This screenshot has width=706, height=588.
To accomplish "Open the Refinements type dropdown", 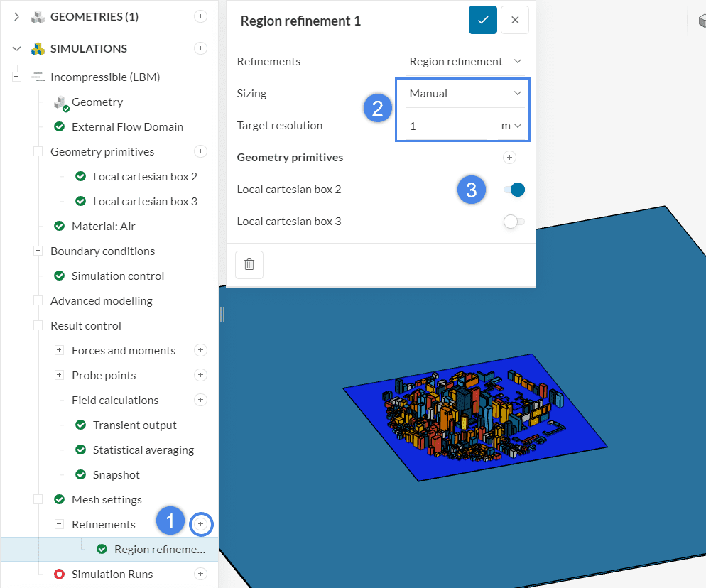I will tap(465, 61).
